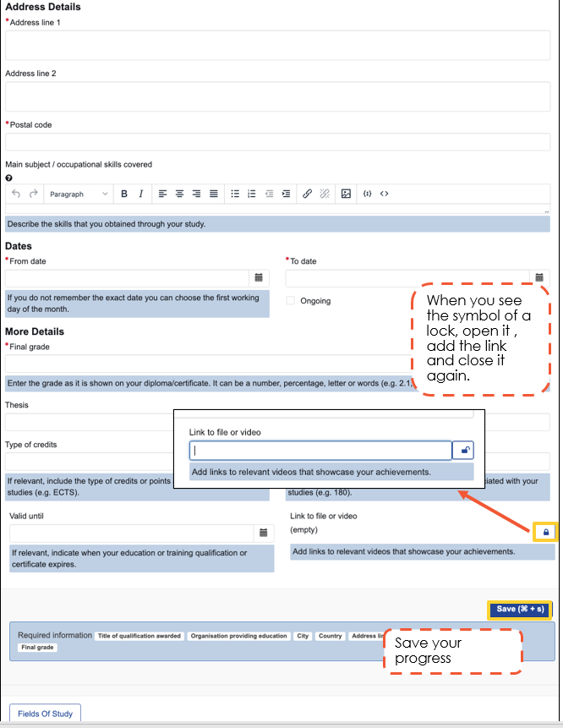The height and width of the screenshot is (728, 563).
Task: Toggle bold formatting
Action: (x=124, y=194)
